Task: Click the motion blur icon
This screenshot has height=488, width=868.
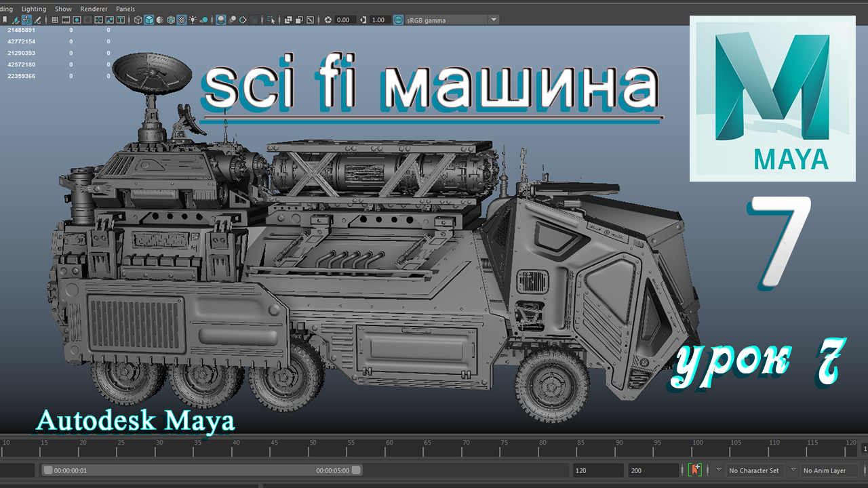Action: click(232, 20)
